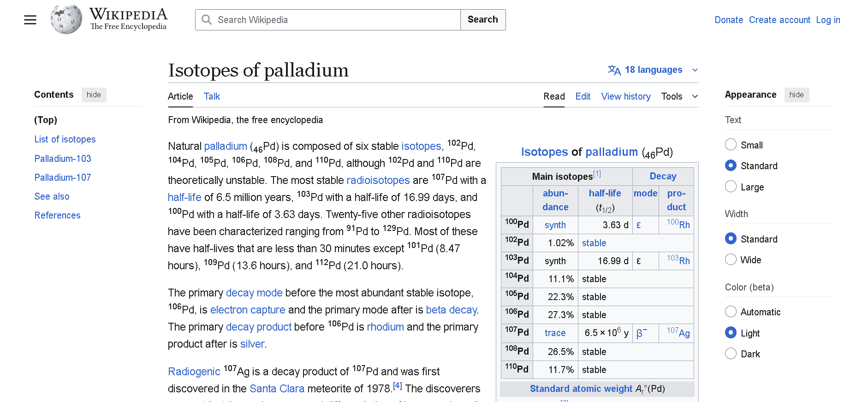The width and height of the screenshot is (868, 402).
Task: Click the synth link for 100Pd
Action: [x=555, y=225]
